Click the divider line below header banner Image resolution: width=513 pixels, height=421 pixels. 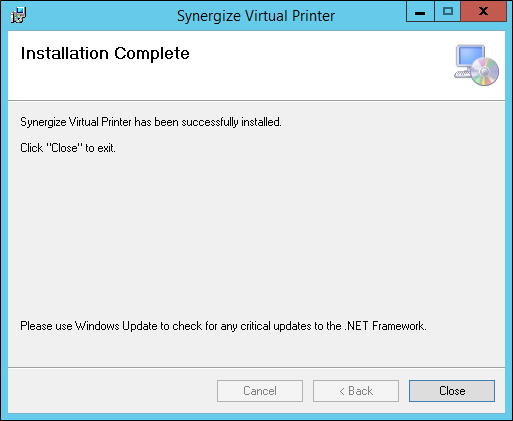click(256, 100)
